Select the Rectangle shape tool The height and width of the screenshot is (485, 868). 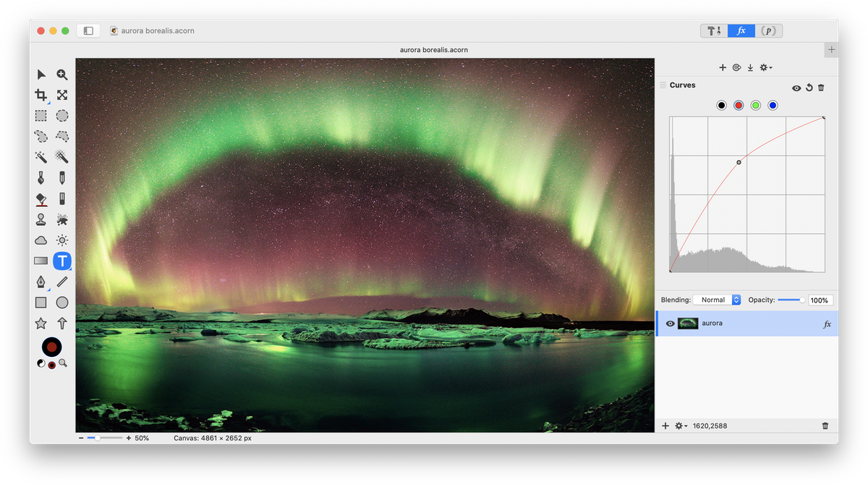tap(41, 303)
